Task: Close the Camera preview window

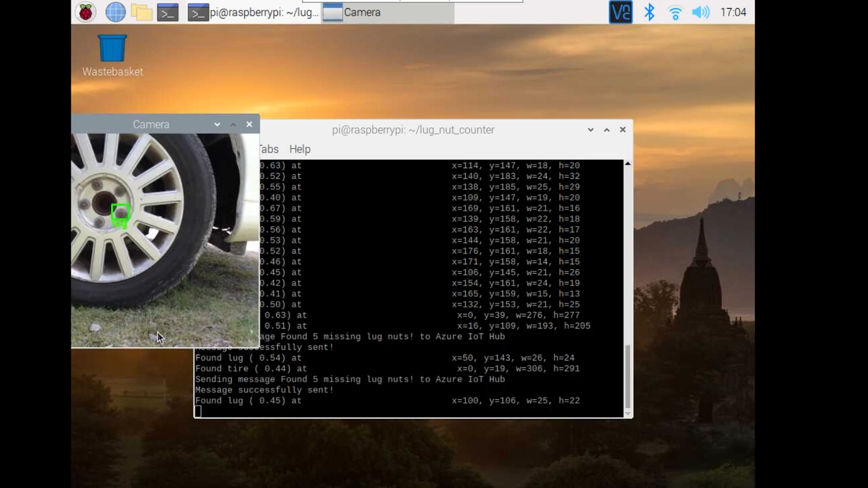Action: (x=249, y=124)
